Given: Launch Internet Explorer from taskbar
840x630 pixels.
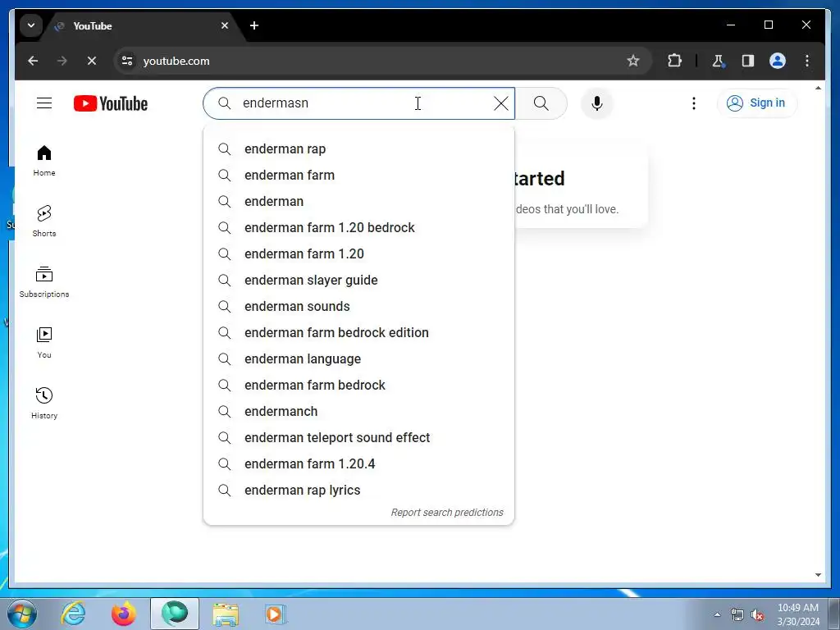Looking at the screenshot, I should [x=73, y=614].
